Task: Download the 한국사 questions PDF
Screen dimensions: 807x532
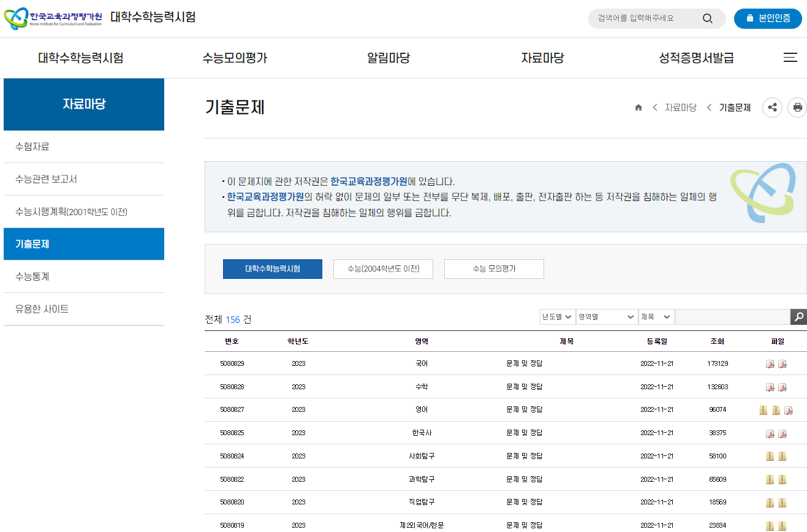Action: pyautogui.click(x=770, y=433)
